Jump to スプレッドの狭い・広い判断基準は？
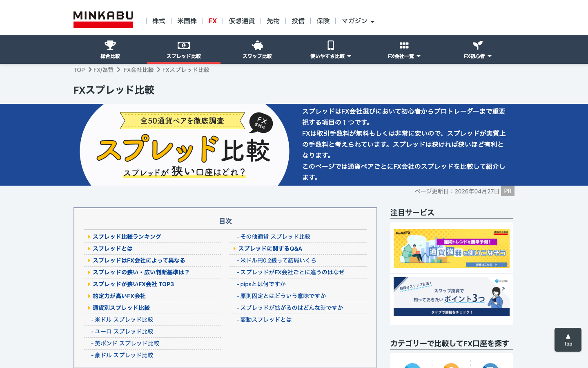Viewport: 588px width, 368px height. tap(141, 272)
